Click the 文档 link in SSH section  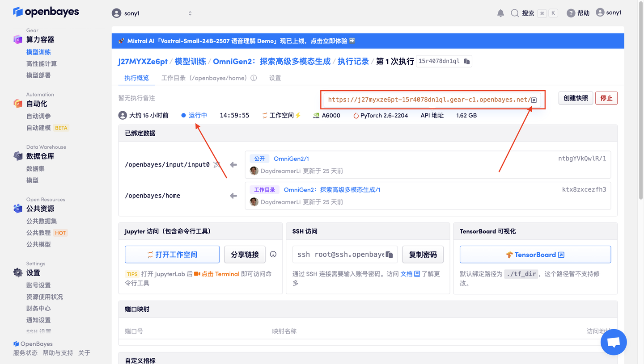(x=407, y=274)
